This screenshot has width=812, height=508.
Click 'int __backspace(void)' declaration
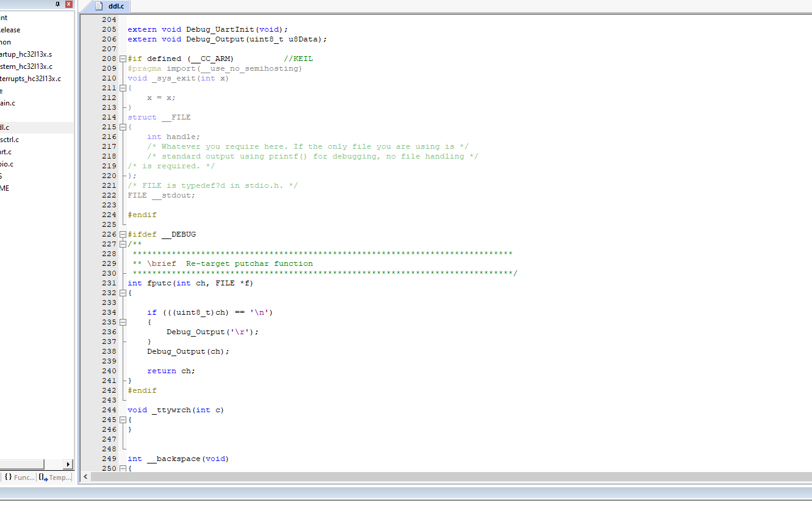[178, 459]
